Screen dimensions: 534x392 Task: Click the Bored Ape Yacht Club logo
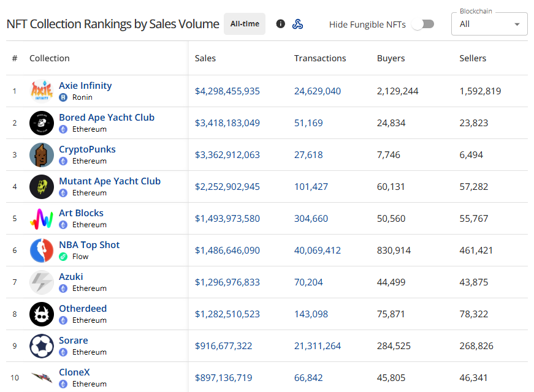pos(42,123)
